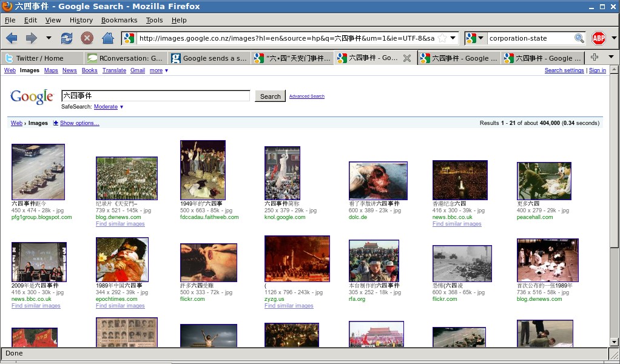Click the Web link in top navigation
The height and width of the screenshot is (364, 620).
[x=10, y=70]
